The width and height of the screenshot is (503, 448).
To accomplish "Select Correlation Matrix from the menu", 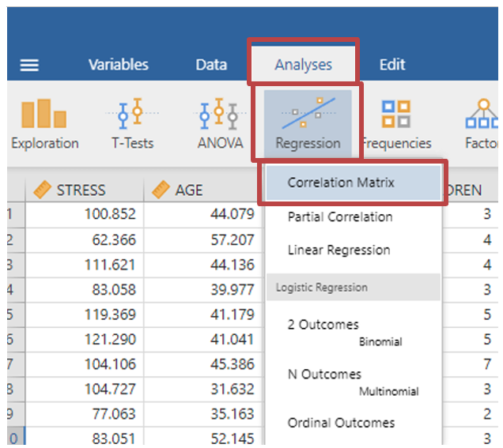I will (340, 183).
